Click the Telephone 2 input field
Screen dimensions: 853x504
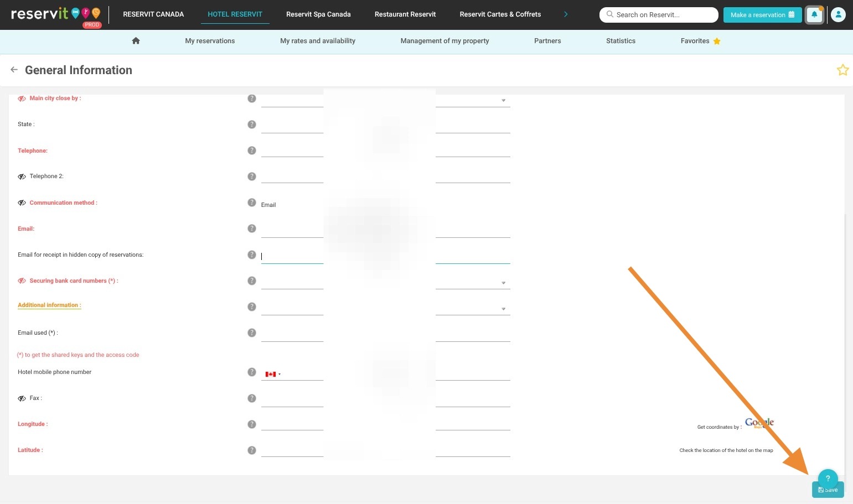pos(385,175)
